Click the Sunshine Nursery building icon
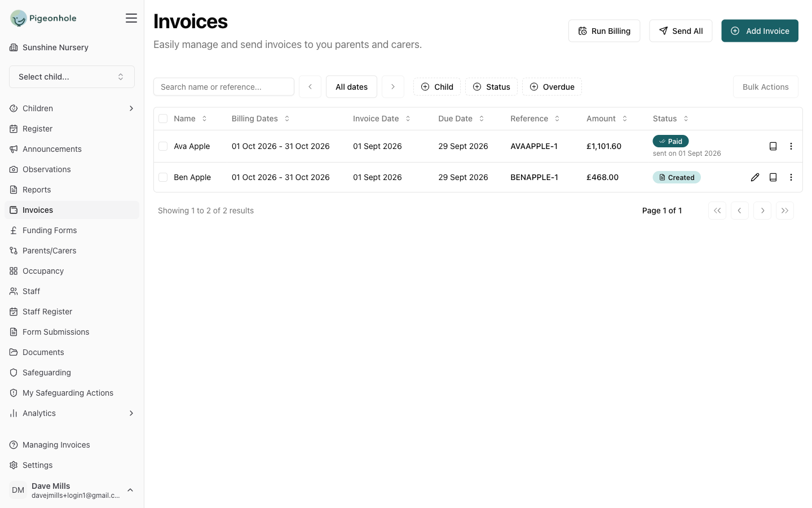812x508 pixels. pyautogui.click(x=14, y=47)
